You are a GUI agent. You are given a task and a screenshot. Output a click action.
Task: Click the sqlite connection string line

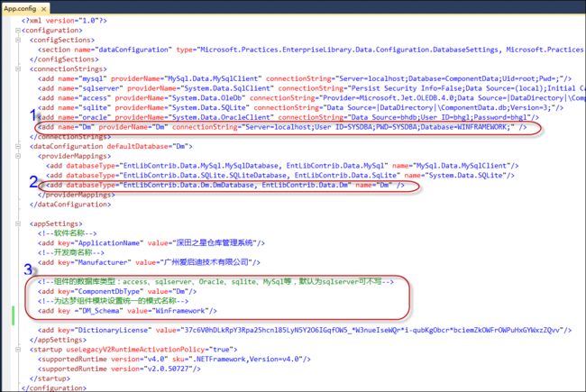pos(300,108)
